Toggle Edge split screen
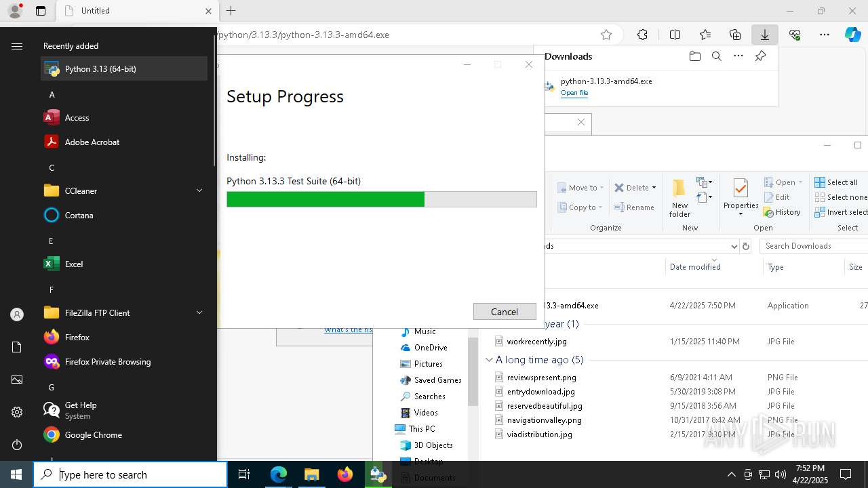 click(x=675, y=35)
